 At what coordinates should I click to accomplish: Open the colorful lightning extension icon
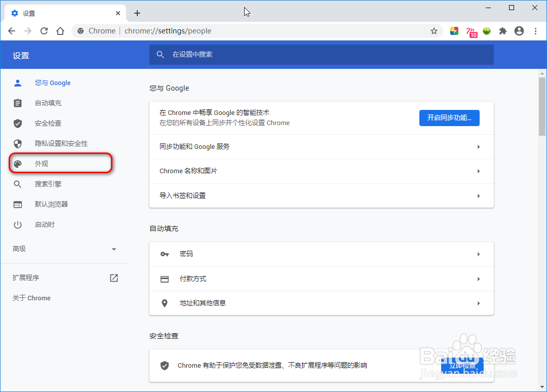coord(454,31)
